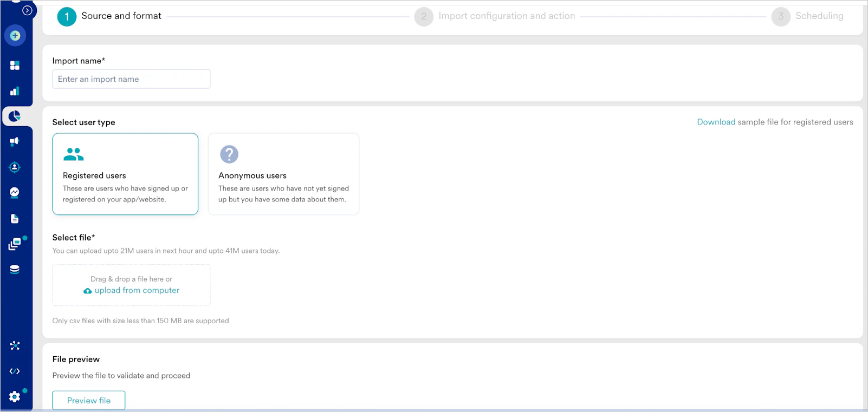Open the code brackets developer icon
Screen dimensions: 868x412
pyautogui.click(x=15, y=371)
